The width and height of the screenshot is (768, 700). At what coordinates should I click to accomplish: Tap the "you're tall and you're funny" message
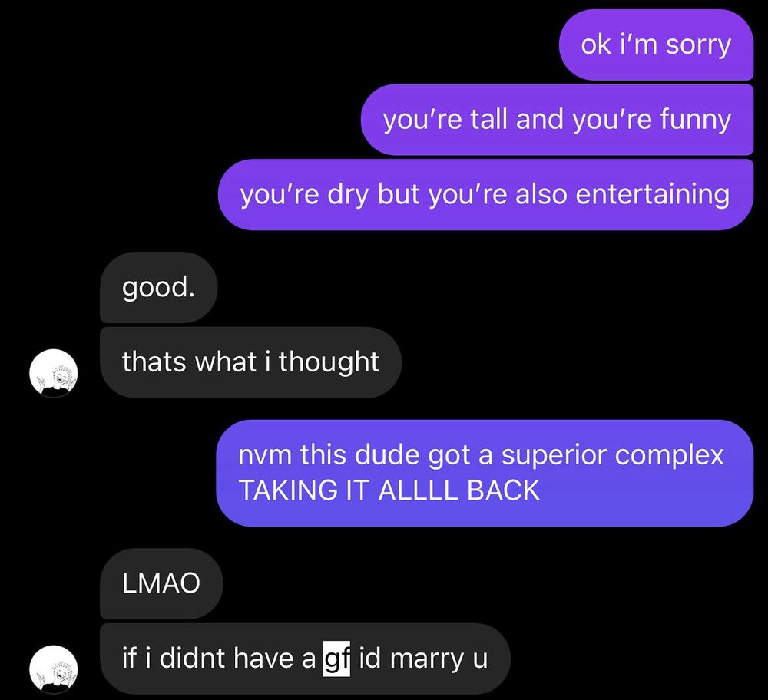(557, 120)
